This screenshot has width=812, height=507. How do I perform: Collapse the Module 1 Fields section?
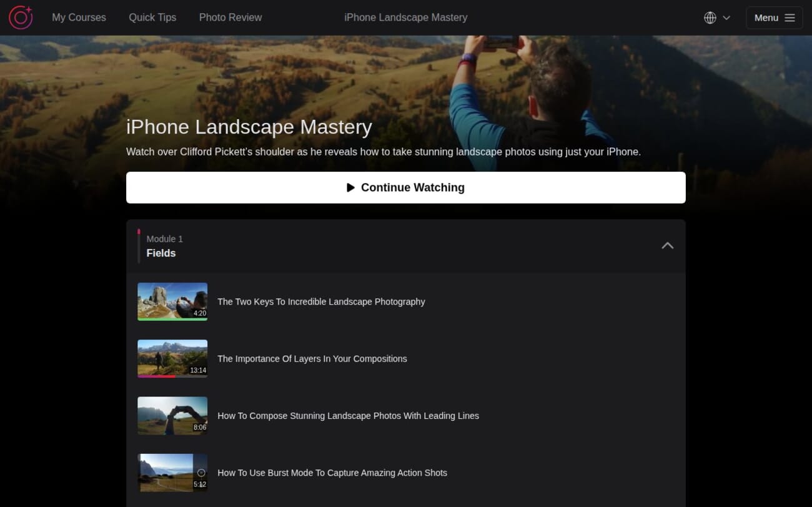click(667, 245)
